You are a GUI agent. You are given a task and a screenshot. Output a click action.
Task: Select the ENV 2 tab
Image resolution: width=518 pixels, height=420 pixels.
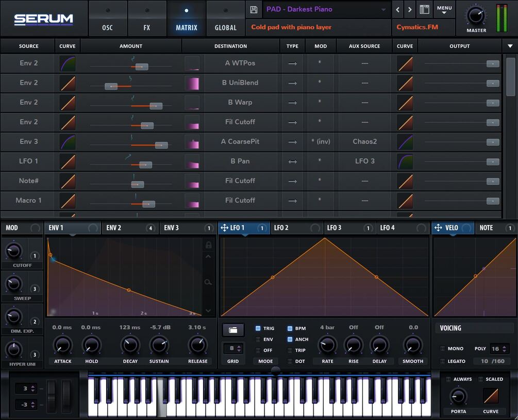[x=130, y=228]
